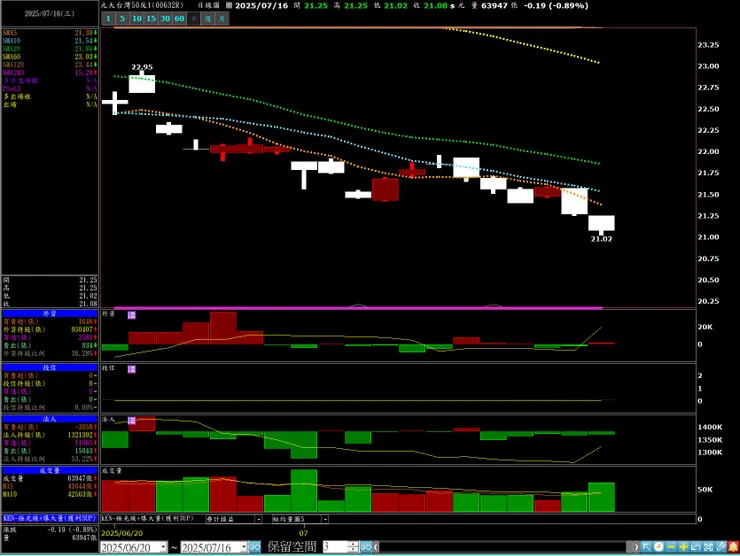Click the 投信 blue panel header
The height and width of the screenshot is (556, 740).
50,367
